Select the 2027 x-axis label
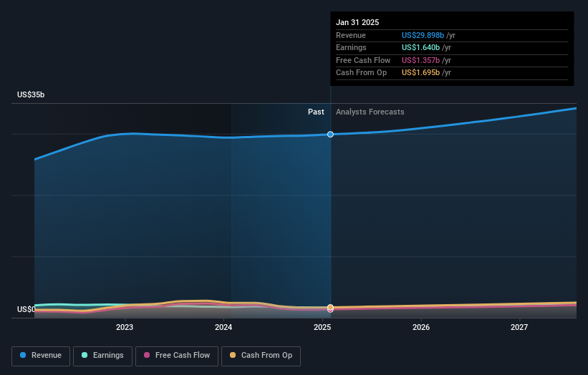Image resolution: width=588 pixels, height=375 pixels. 519,327
